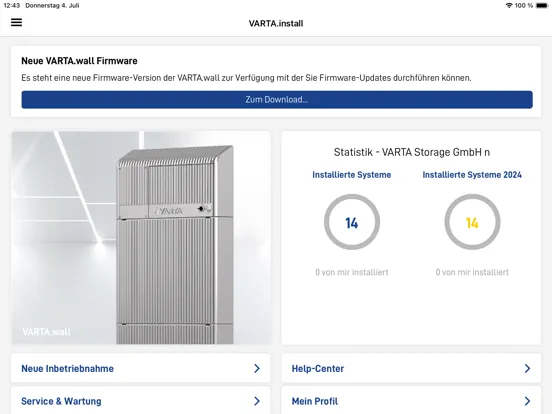Click the Statistik - VARTA Storage GmbH heading
The image size is (552, 414).
click(412, 152)
